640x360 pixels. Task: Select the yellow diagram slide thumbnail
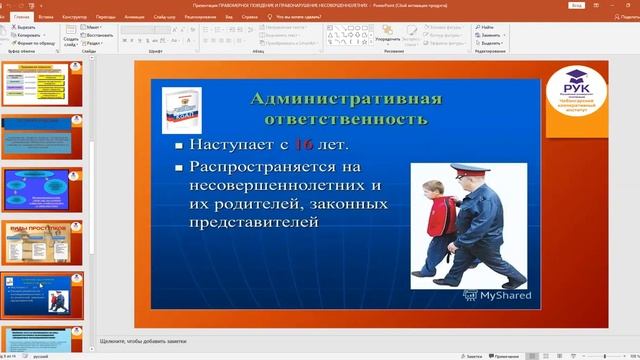42,84
